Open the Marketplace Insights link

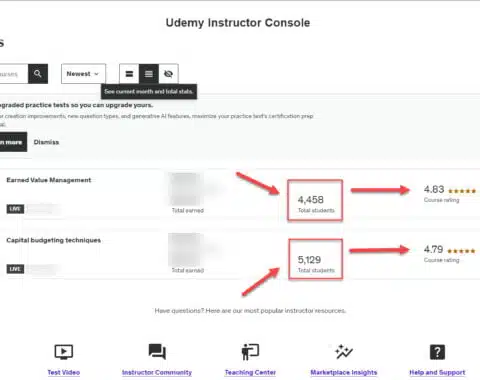click(x=344, y=372)
